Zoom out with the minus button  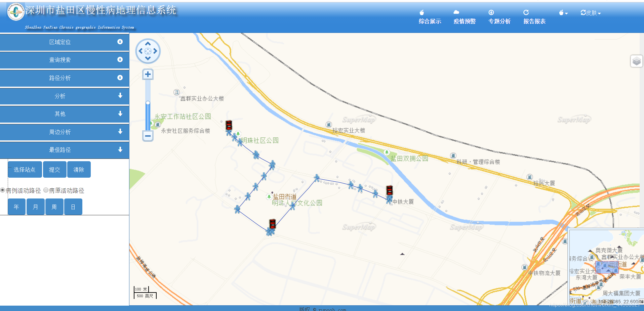tap(148, 136)
